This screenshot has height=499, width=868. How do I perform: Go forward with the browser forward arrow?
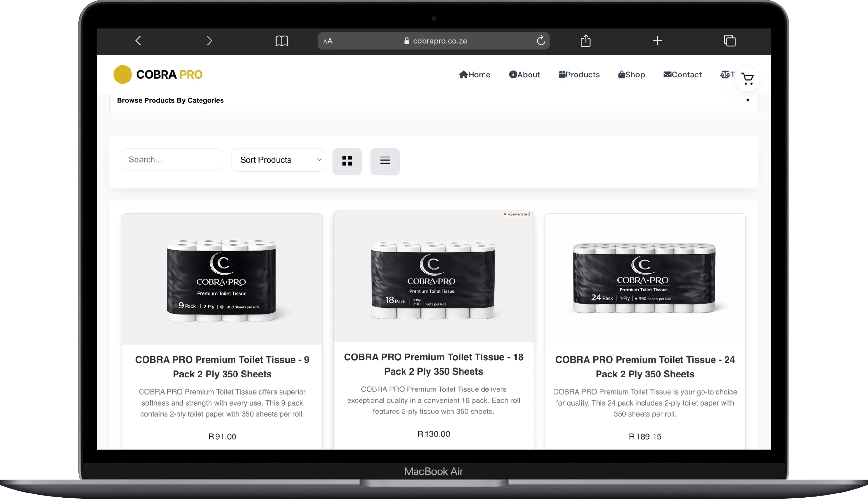pos(210,41)
